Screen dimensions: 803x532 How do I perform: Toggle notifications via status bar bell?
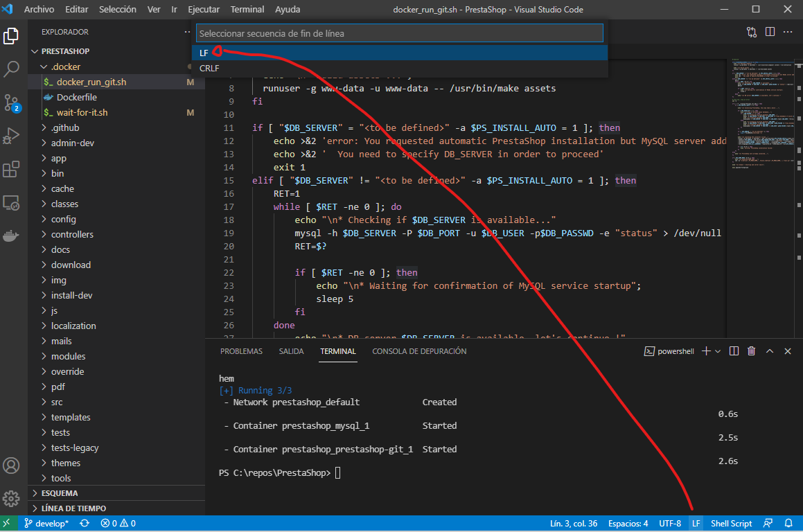788,523
